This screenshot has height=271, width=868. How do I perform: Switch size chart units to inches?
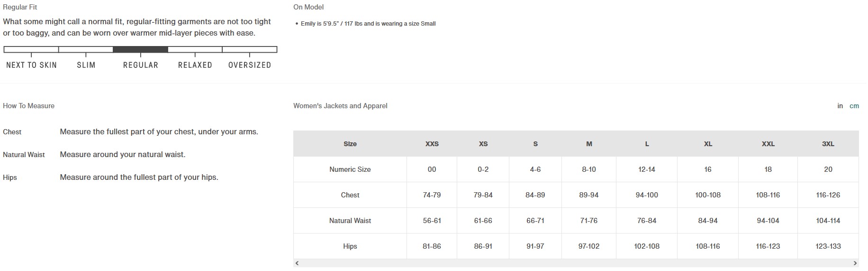(x=840, y=106)
